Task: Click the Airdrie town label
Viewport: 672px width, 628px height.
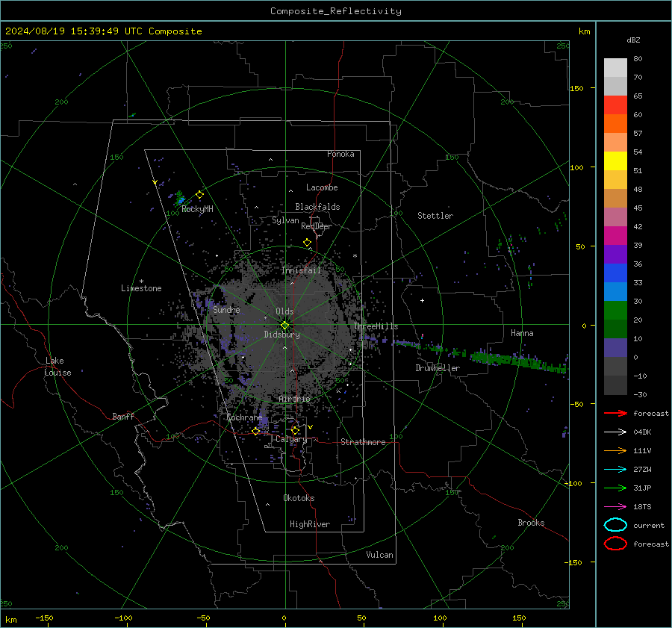Action: point(294,399)
